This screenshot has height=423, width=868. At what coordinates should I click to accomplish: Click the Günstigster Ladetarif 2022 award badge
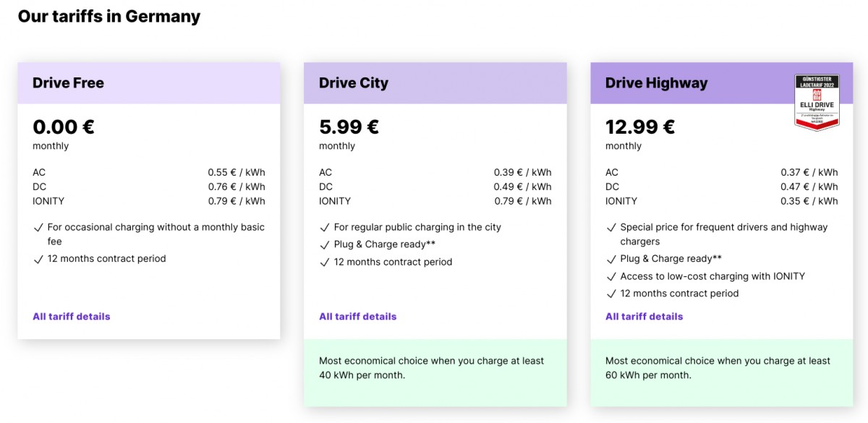(817, 98)
